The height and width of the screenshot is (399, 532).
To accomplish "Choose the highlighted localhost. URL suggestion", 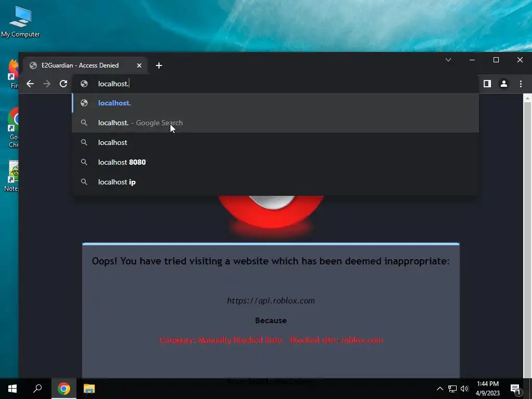I will point(275,103).
